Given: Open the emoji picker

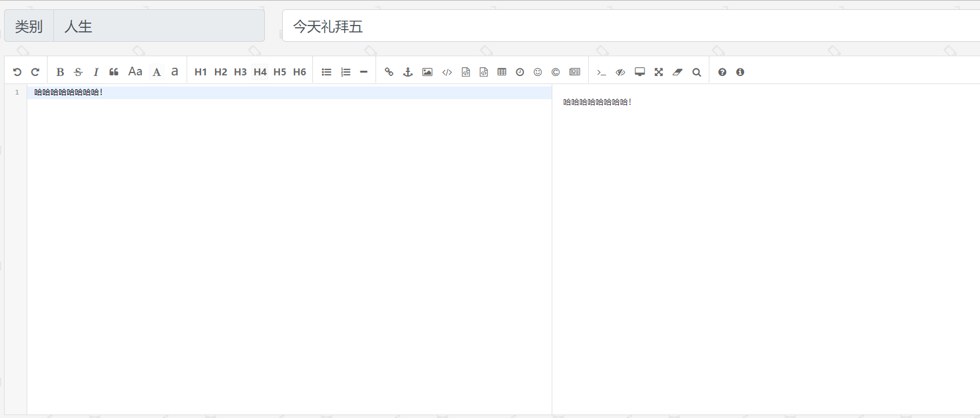Looking at the screenshot, I should pyautogui.click(x=538, y=72).
